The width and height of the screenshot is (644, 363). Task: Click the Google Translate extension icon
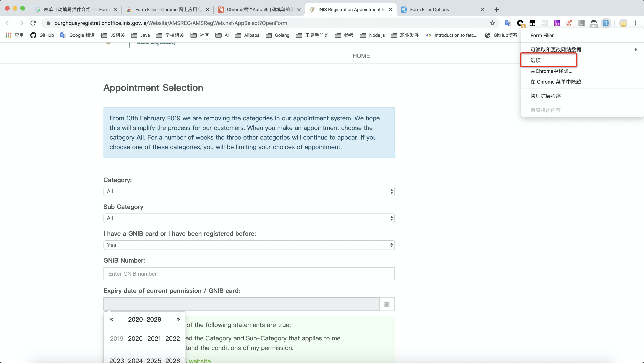pos(507,23)
